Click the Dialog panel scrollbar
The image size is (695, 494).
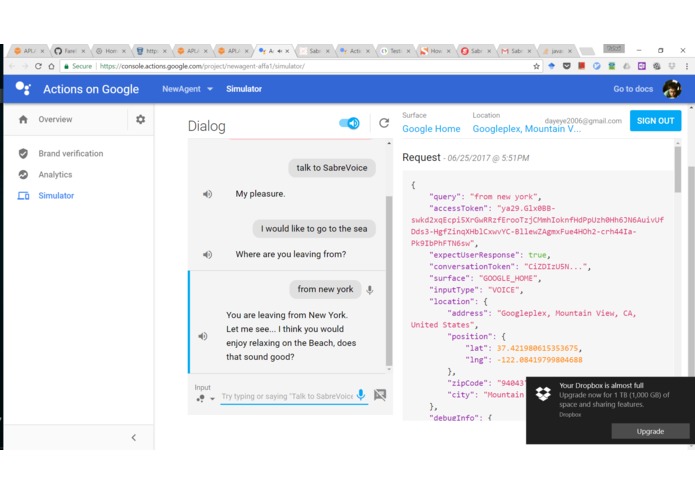point(389,280)
